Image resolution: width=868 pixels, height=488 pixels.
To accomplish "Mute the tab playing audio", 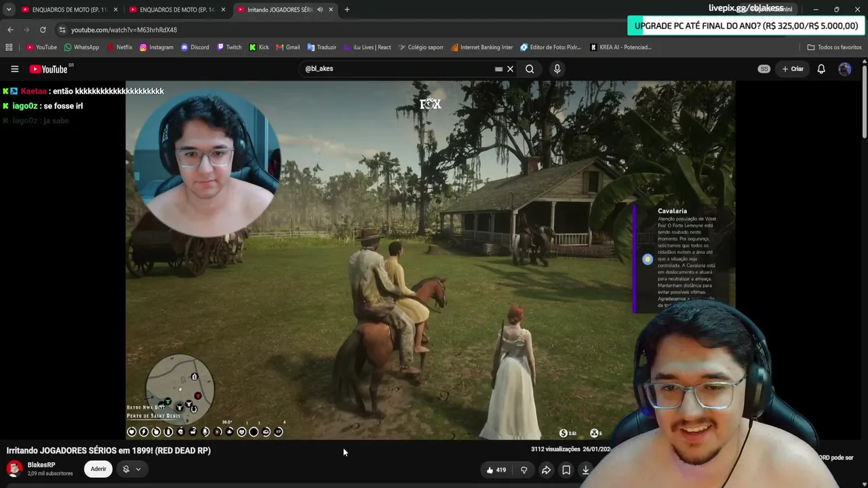I will tap(319, 9).
